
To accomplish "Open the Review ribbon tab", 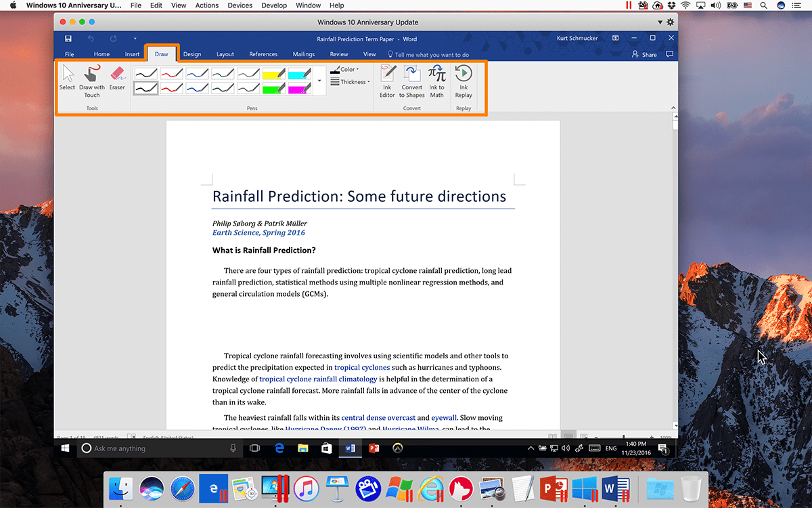I will click(x=339, y=54).
